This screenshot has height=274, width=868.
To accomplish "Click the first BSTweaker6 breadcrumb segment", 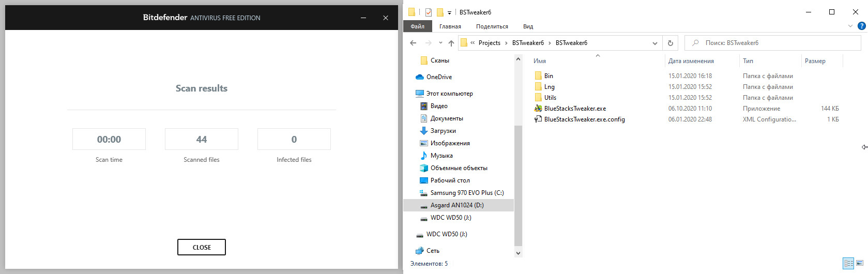I will [x=528, y=43].
